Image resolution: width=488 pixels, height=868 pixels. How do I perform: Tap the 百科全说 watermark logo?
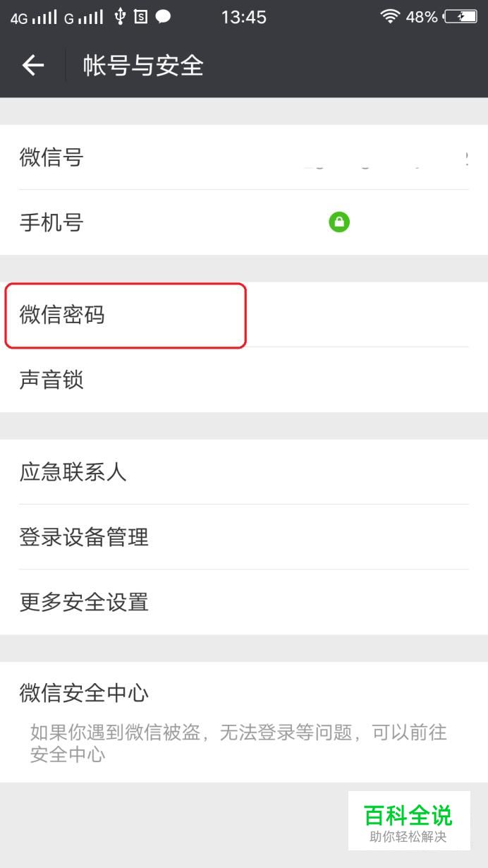point(409,821)
